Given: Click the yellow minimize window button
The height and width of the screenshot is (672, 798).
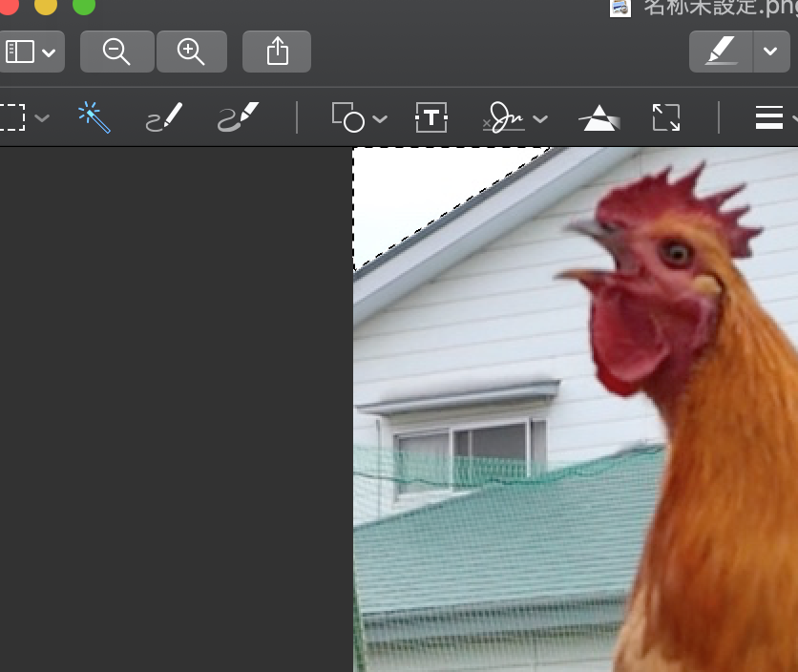Looking at the screenshot, I should [x=46, y=5].
